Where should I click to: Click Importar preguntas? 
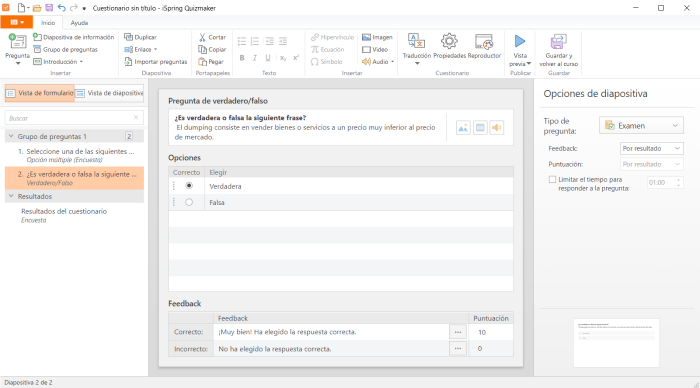click(156, 62)
